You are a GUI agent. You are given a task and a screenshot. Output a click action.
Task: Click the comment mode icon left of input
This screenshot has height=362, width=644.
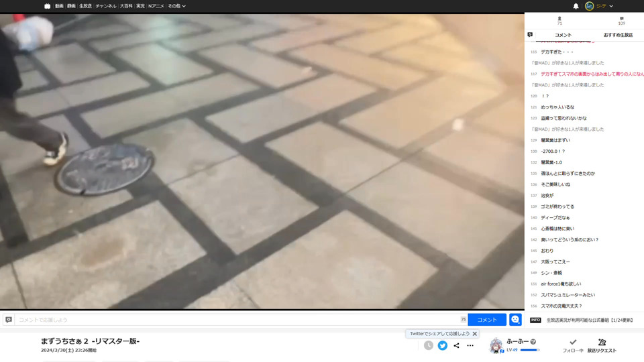9,319
